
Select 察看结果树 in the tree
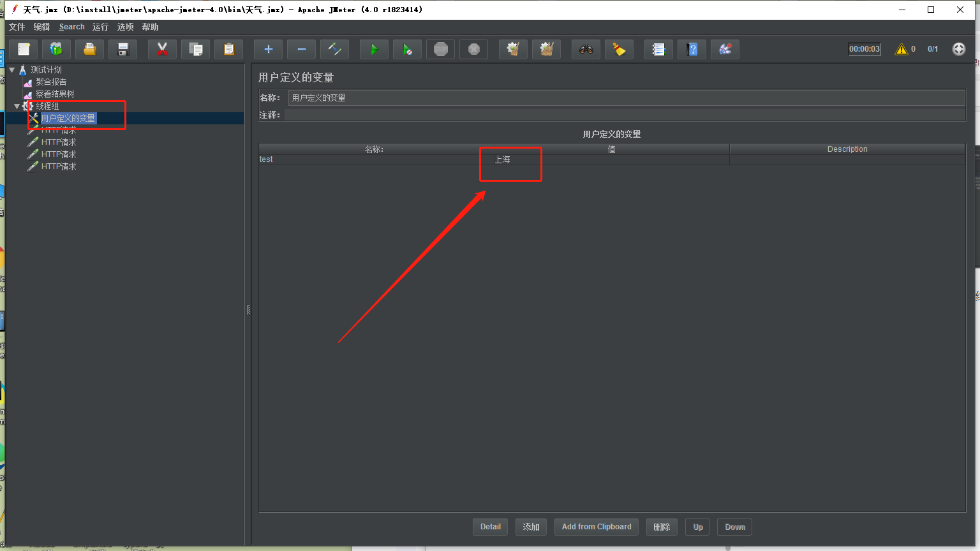55,94
